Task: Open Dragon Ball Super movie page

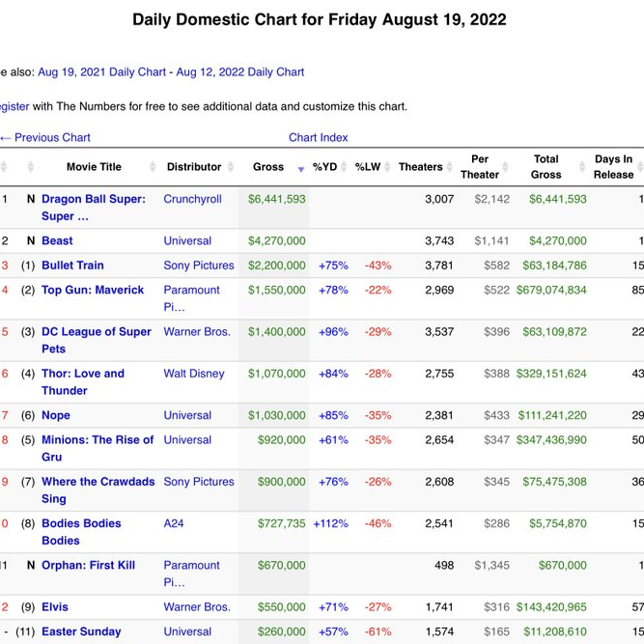Action: click(94, 208)
